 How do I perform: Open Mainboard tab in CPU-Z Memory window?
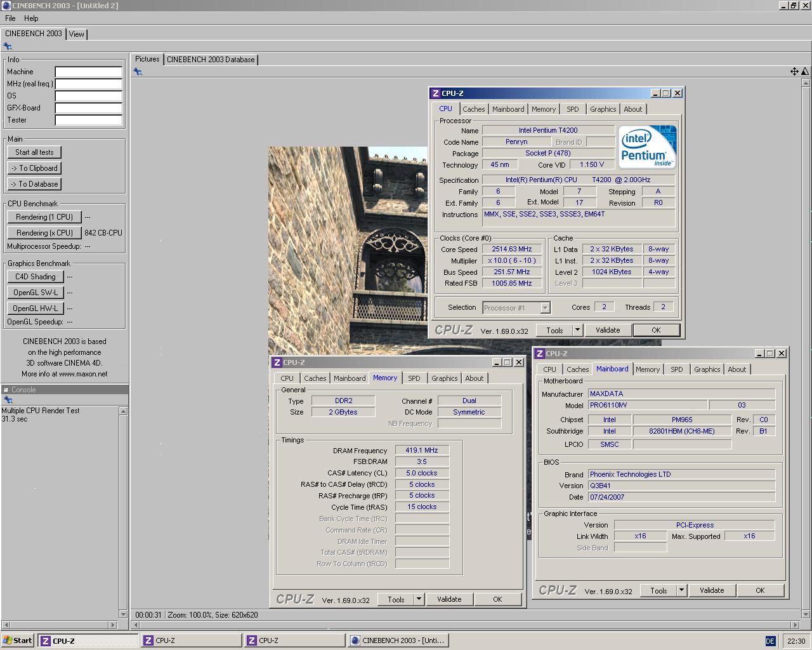350,378
